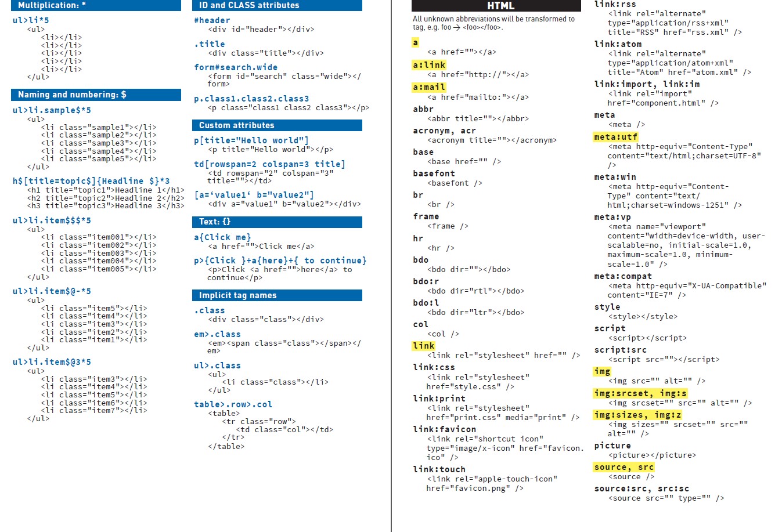The image size is (782, 532).
Task: Click the 'Custom attributes' section header
Action: pos(277,125)
